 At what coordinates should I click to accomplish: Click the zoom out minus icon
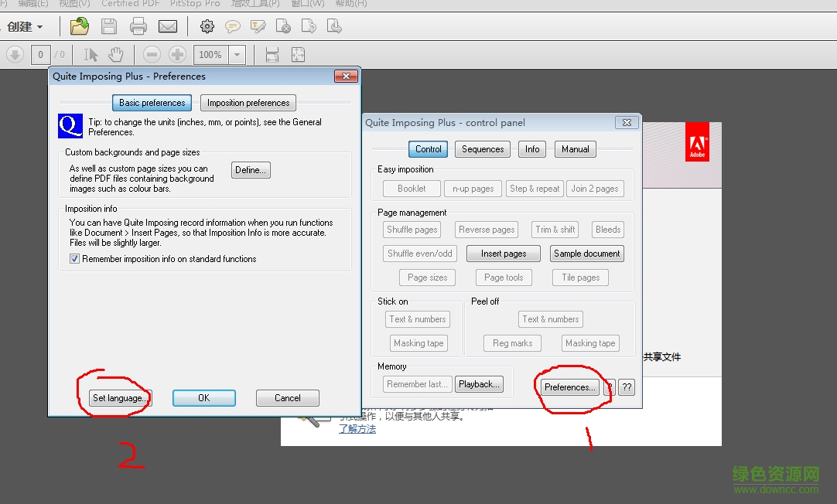(152, 54)
